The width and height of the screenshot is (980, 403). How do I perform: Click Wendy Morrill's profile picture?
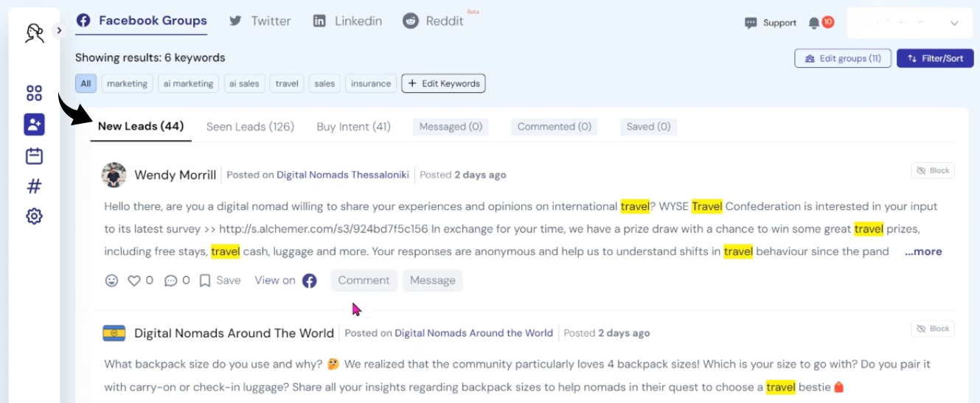point(114,175)
